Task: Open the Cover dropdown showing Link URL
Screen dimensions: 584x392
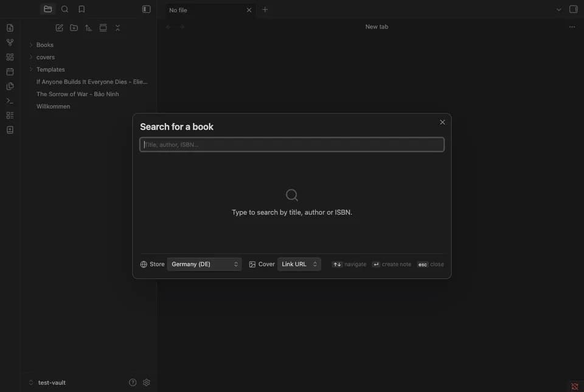Action: click(299, 264)
